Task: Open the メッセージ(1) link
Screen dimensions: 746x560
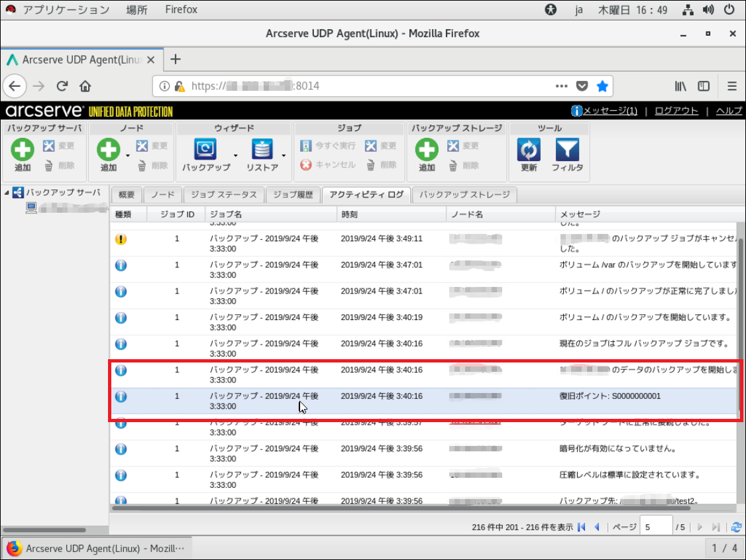Action: [x=610, y=111]
